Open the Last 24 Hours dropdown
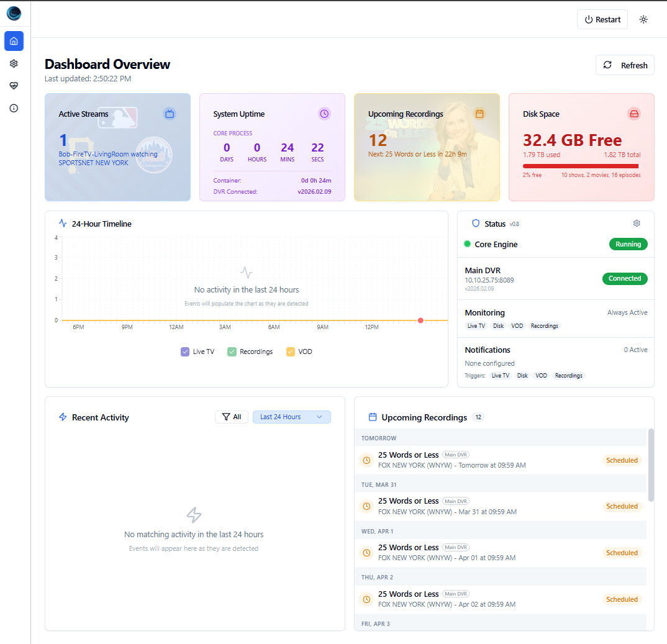This screenshot has height=644, width=667. point(291,417)
